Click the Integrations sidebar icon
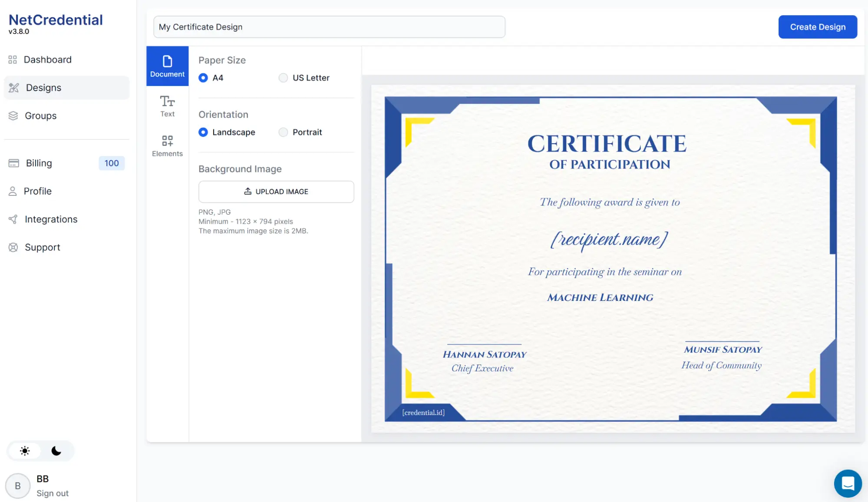The image size is (868, 502). point(13,219)
